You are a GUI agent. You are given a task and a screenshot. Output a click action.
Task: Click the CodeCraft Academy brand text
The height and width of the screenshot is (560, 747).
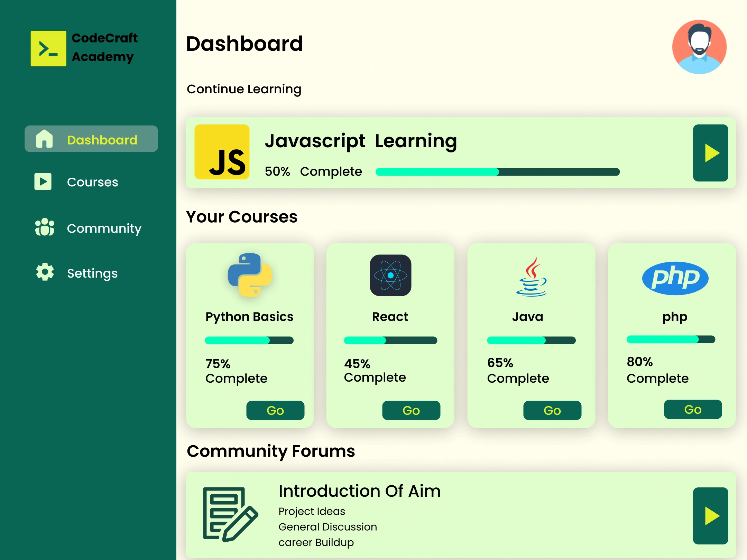tap(105, 47)
